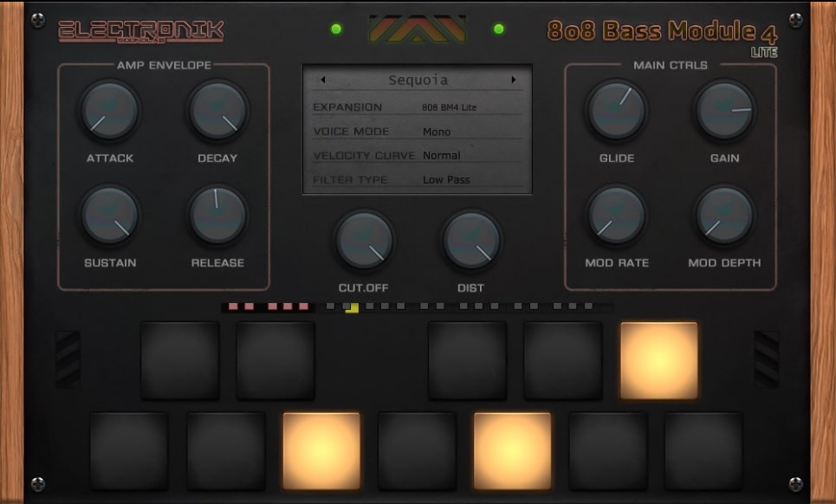The image size is (836, 504).
Task: Toggle off the lit orange pad in the top row
Action: point(659,359)
